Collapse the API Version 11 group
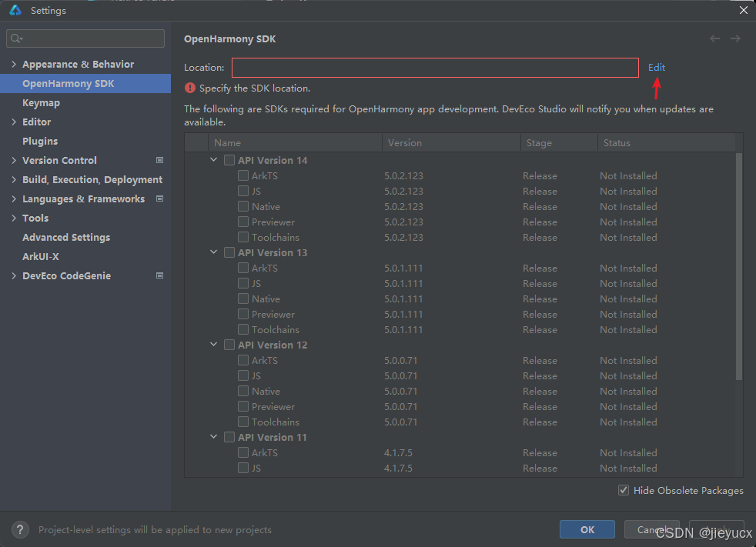This screenshot has height=547, width=756. (x=213, y=437)
